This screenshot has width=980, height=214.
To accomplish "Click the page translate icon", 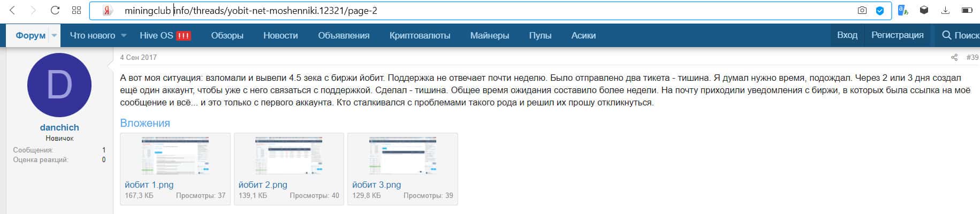I will click(903, 10).
